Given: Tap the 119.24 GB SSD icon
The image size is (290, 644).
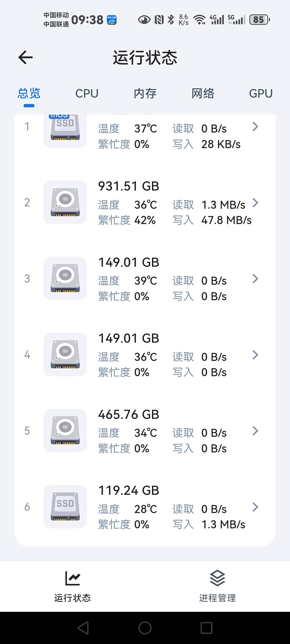Looking at the screenshot, I should coord(65,507).
